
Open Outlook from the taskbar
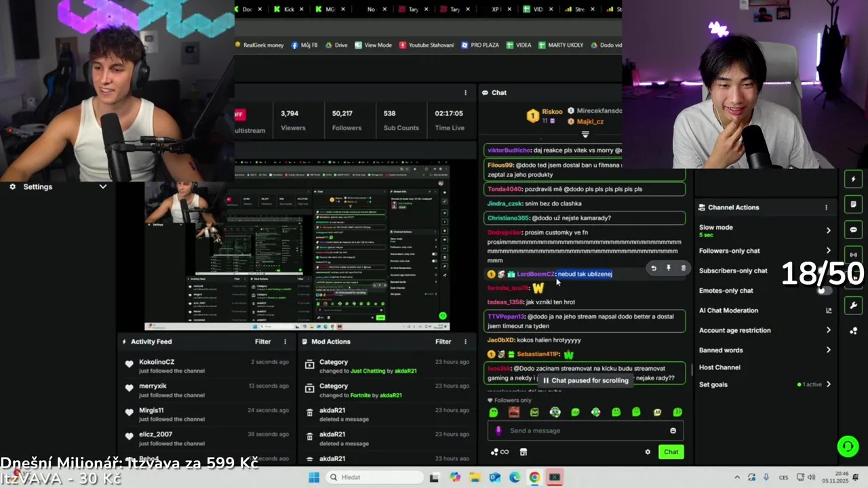(x=495, y=477)
